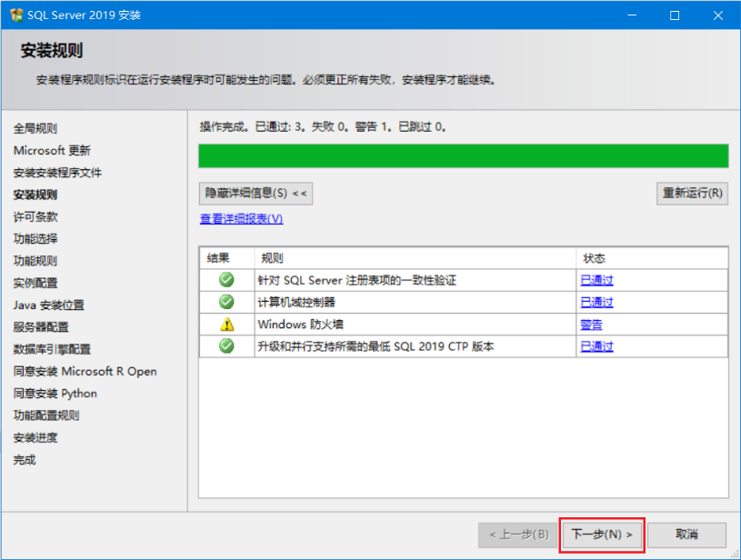Viewport: 741px width, 560px height.
Task: Select Java 安装位置 step in sidebar
Action: [49, 305]
